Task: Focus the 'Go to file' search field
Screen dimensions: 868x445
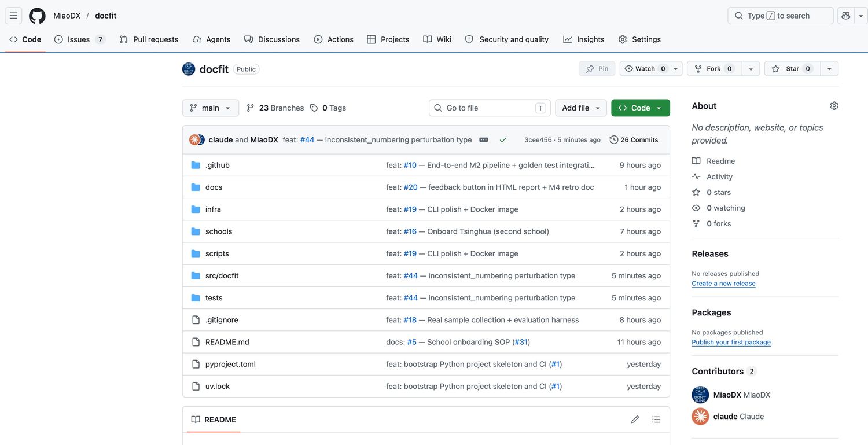Action: click(x=490, y=108)
